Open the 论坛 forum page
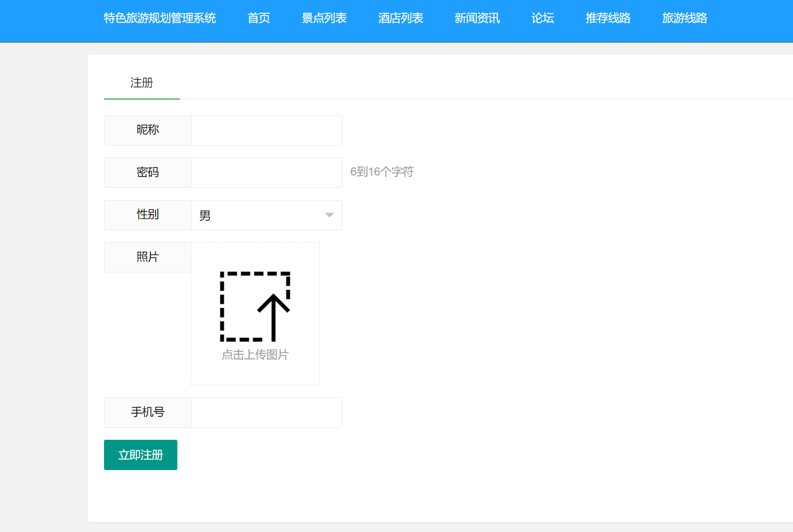Screen dimensions: 793x532 [x=542, y=18]
